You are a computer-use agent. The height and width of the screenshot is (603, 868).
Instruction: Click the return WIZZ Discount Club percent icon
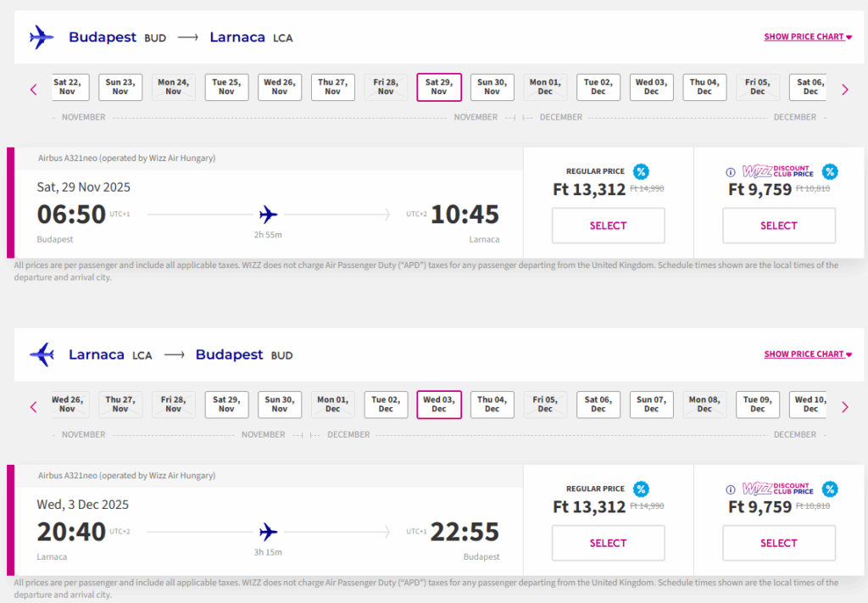click(830, 489)
